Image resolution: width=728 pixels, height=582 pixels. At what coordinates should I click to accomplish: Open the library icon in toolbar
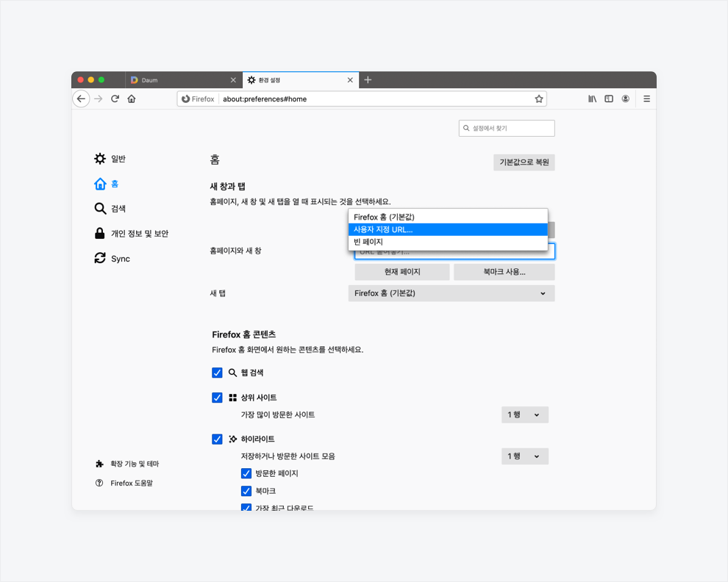click(x=592, y=99)
